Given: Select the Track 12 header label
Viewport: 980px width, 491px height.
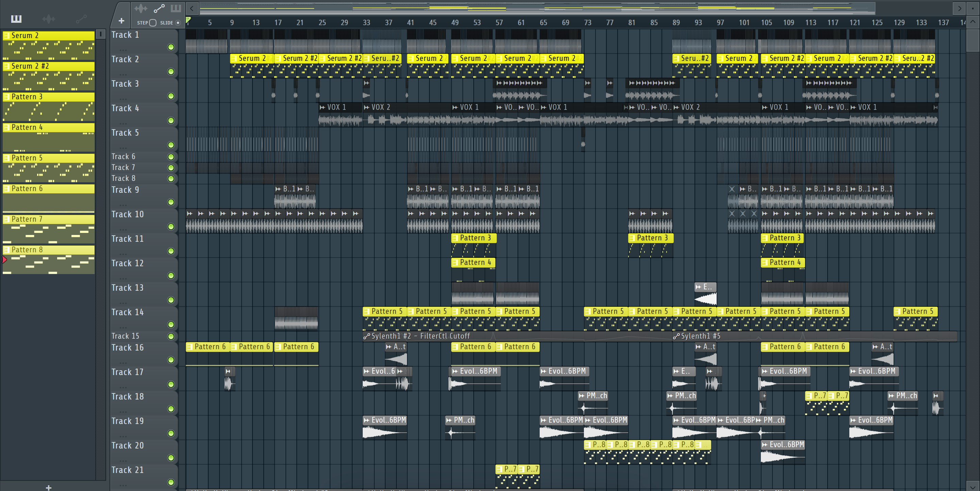Looking at the screenshot, I should coord(128,264).
